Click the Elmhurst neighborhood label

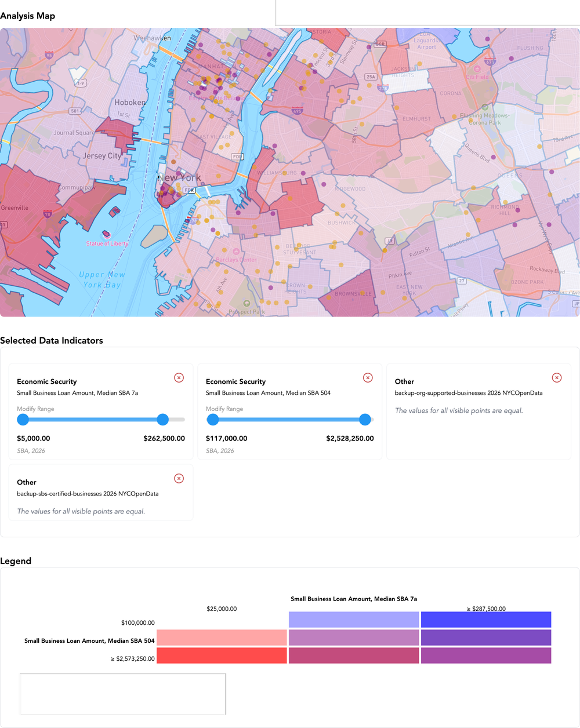pos(417,119)
